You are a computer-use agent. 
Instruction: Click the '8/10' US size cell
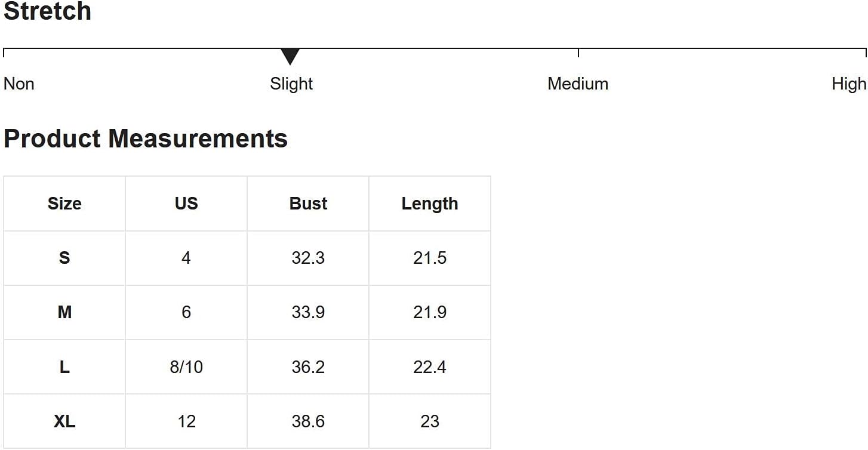click(186, 367)
